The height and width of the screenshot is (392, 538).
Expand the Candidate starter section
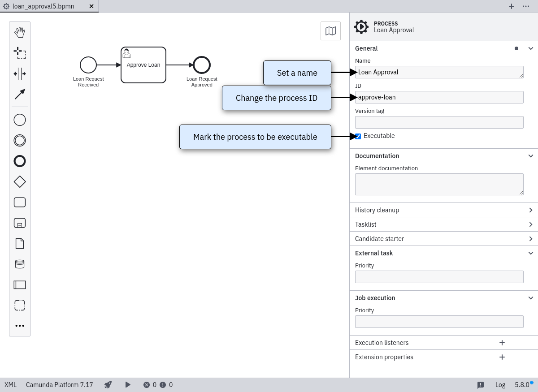tap(530, 239)
